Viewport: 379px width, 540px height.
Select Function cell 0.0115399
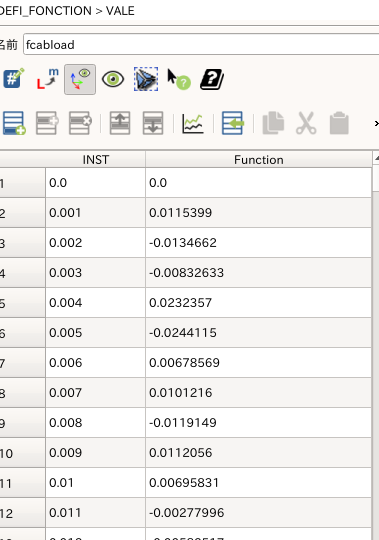click(x=259, y=213)
